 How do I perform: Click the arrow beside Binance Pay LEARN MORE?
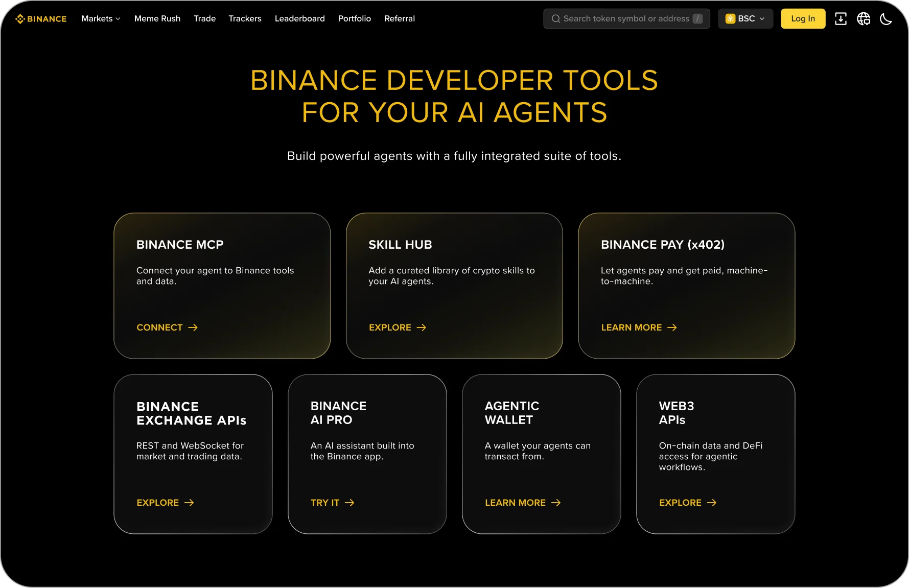[x=672, y=327]
